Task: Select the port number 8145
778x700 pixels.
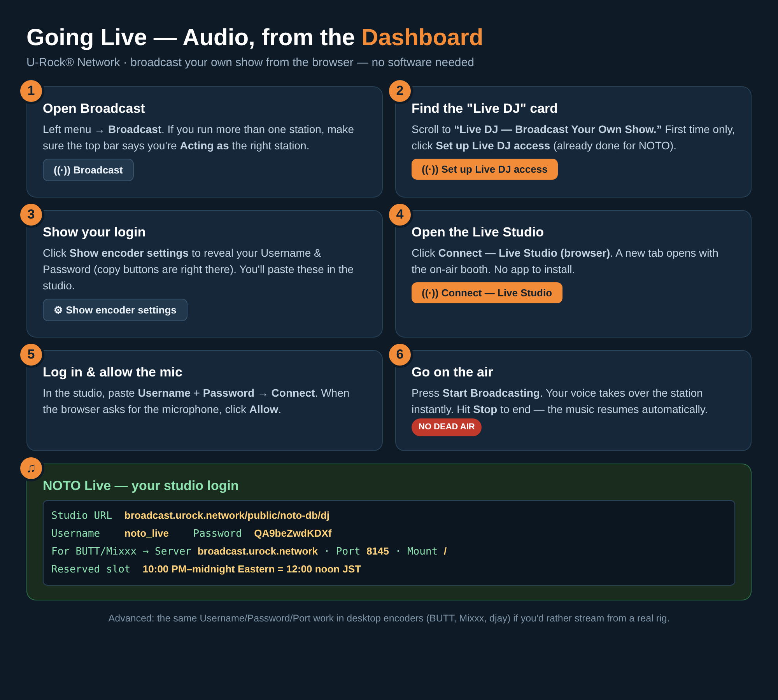Action: click(378, 551)
